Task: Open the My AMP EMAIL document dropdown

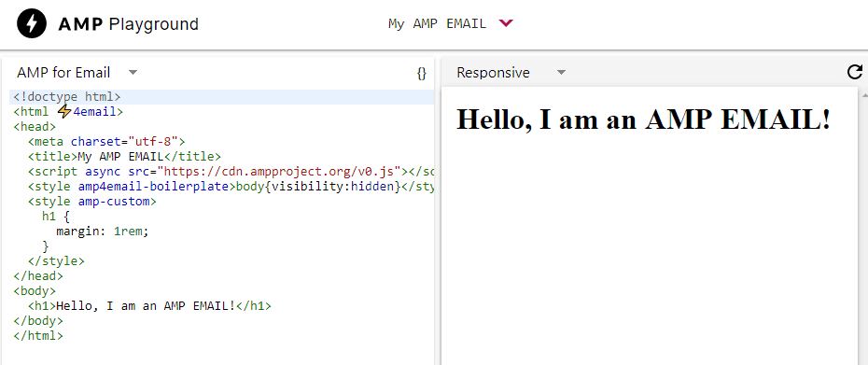Action: click(x=506, y=24)
